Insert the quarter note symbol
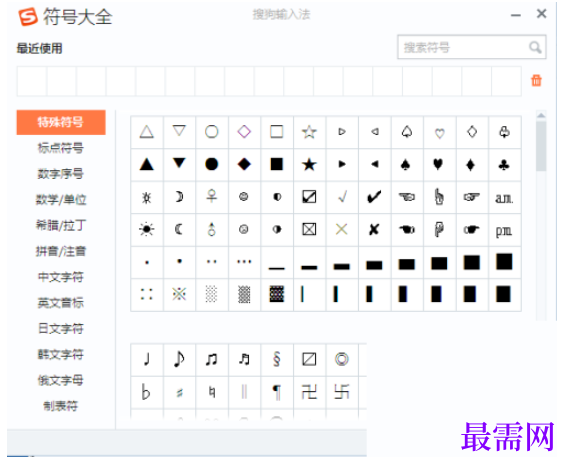The height and width of the screenshot is (468, 573). [x=147, y=359]
